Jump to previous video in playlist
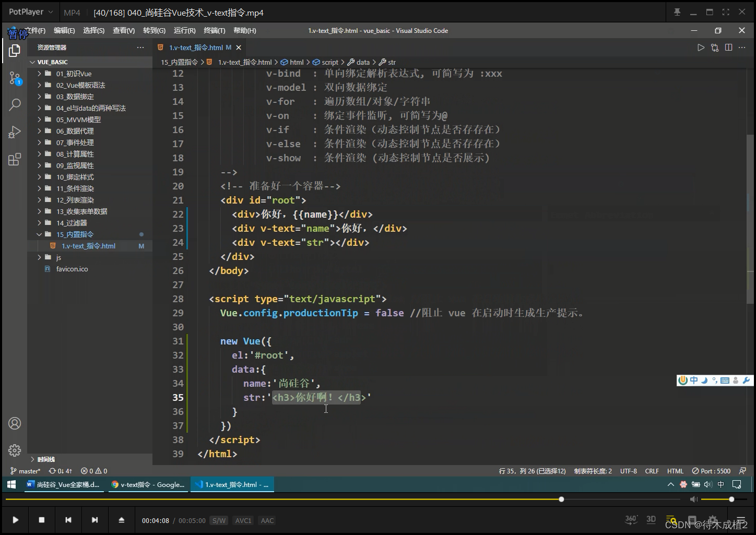 click(68, 520)
